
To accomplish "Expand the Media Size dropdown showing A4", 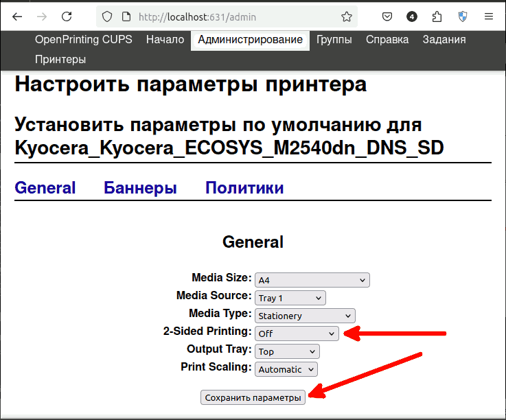I will (312, 280).
